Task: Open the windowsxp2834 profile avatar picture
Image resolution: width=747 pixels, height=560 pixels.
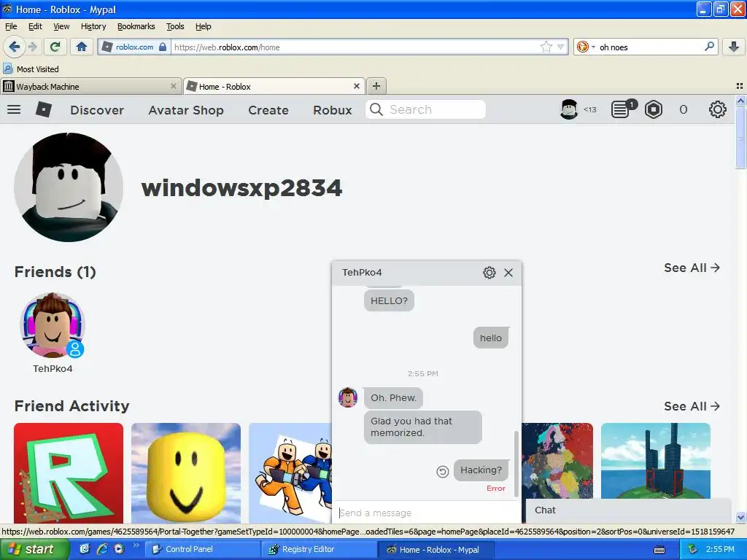Action: click(x=69, y=187)
